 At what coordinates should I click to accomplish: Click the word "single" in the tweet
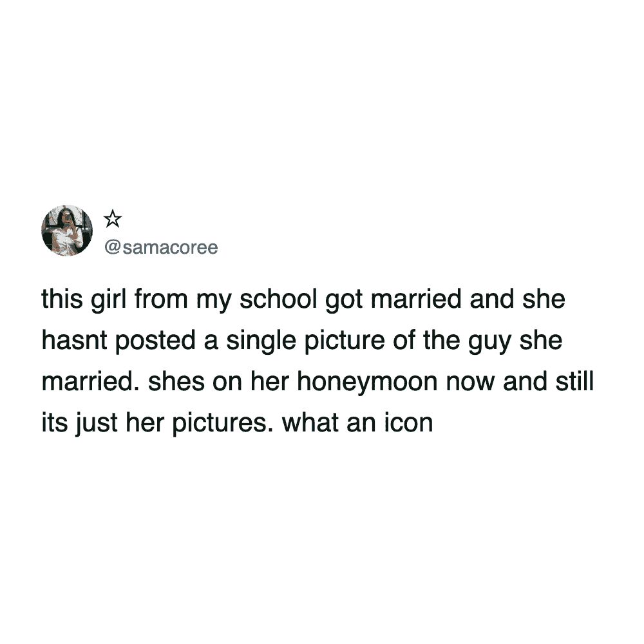pyautogui.click(x=261, y=341)
